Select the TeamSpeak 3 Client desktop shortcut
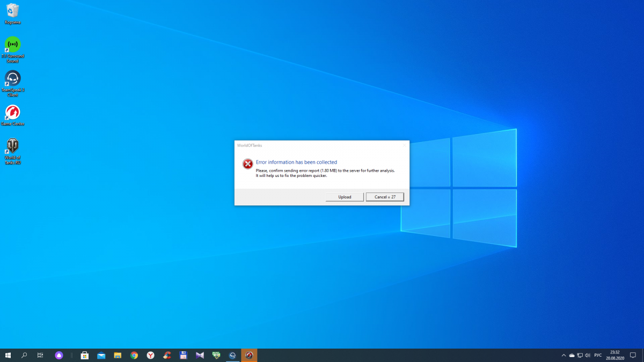Viewport: 644px width, 362px height. tap(12, 79)
